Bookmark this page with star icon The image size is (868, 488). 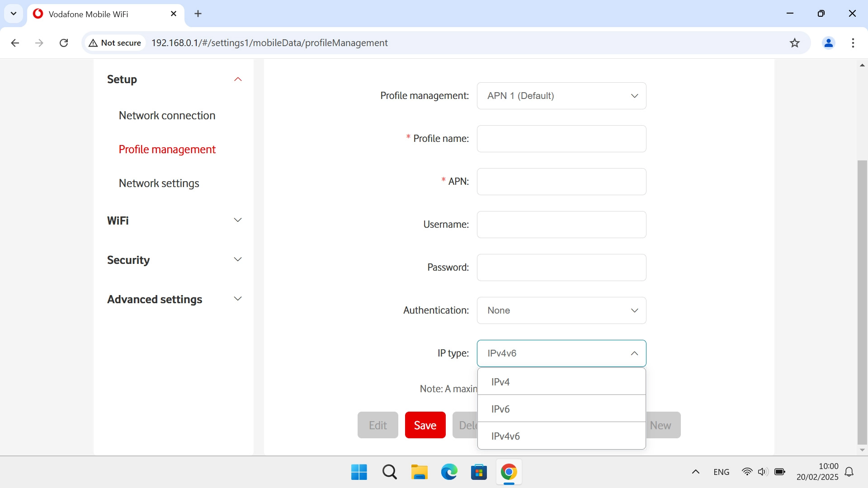[x=794, y=43]
